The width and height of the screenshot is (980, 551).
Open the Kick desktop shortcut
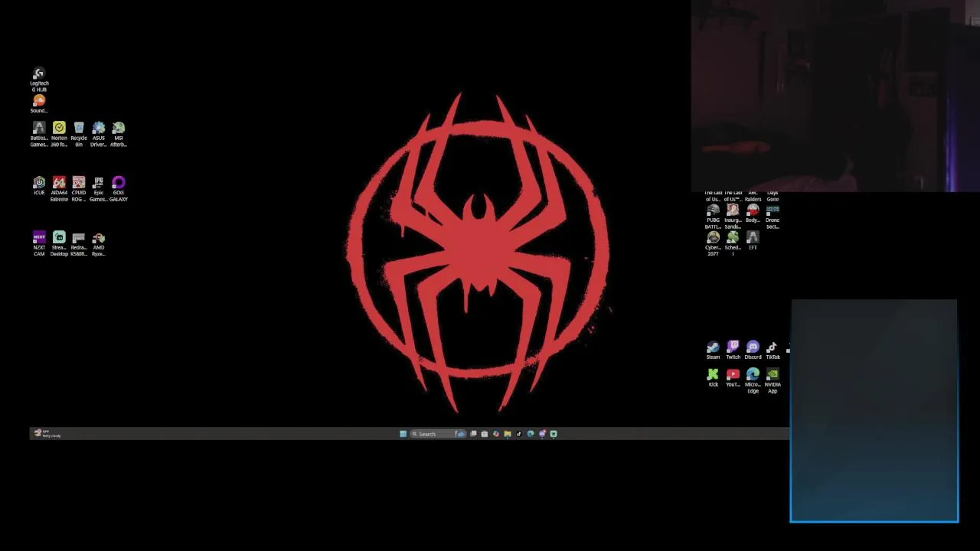pyautogui.click(x=713, y=378)
